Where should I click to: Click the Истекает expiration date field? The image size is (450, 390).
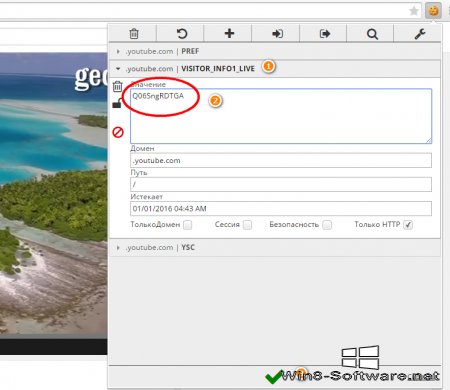point(281,209)
